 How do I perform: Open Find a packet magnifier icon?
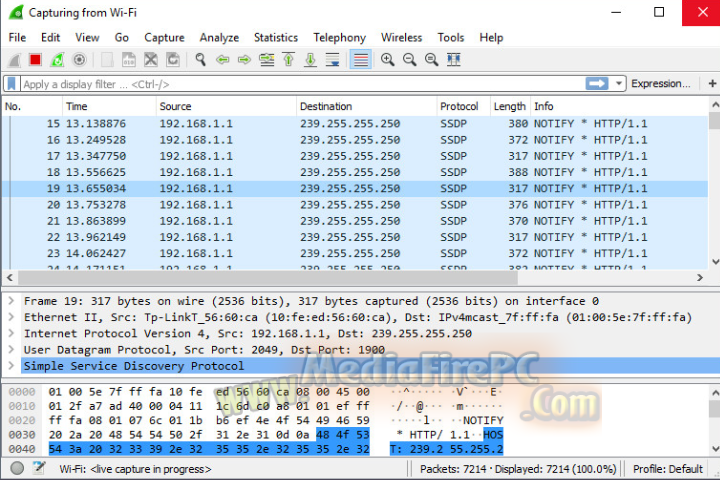200,60
